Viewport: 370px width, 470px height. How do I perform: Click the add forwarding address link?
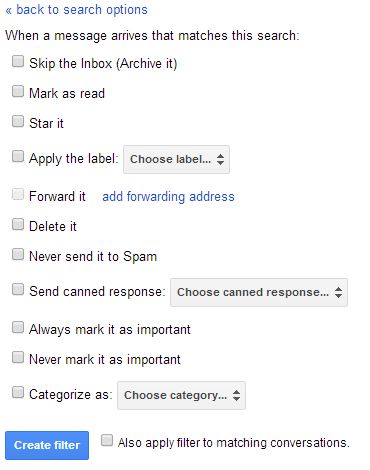coord(168,196)
